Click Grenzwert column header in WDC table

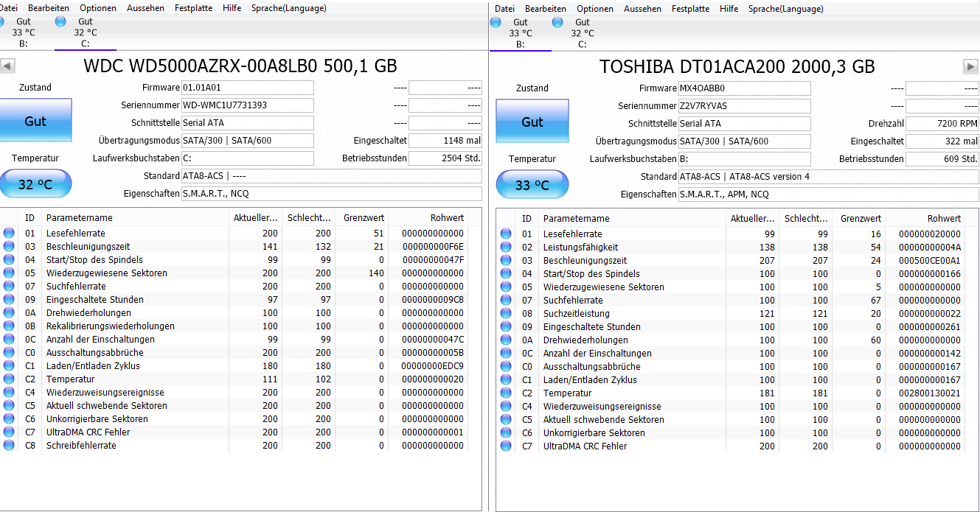tap(361, 217)
